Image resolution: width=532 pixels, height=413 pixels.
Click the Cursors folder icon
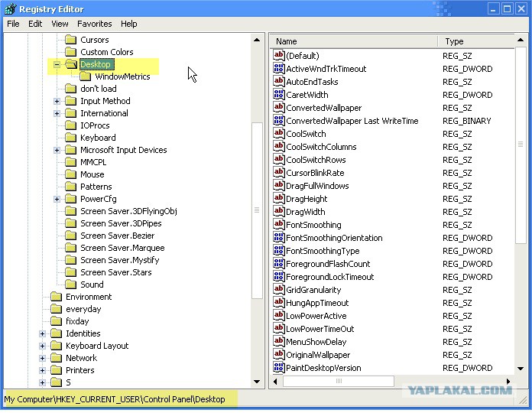tap(70, 40)
